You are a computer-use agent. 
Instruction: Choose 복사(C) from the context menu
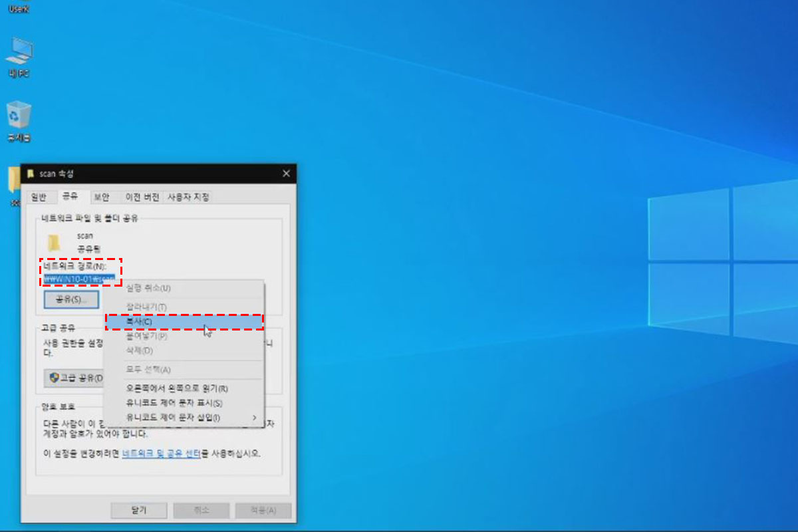pos(185,322)
